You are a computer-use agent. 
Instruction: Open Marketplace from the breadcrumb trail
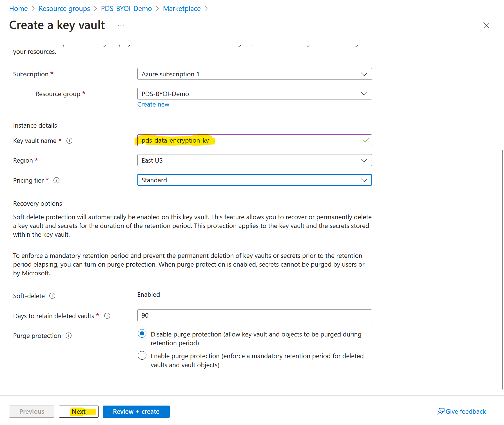coord(182,8)
